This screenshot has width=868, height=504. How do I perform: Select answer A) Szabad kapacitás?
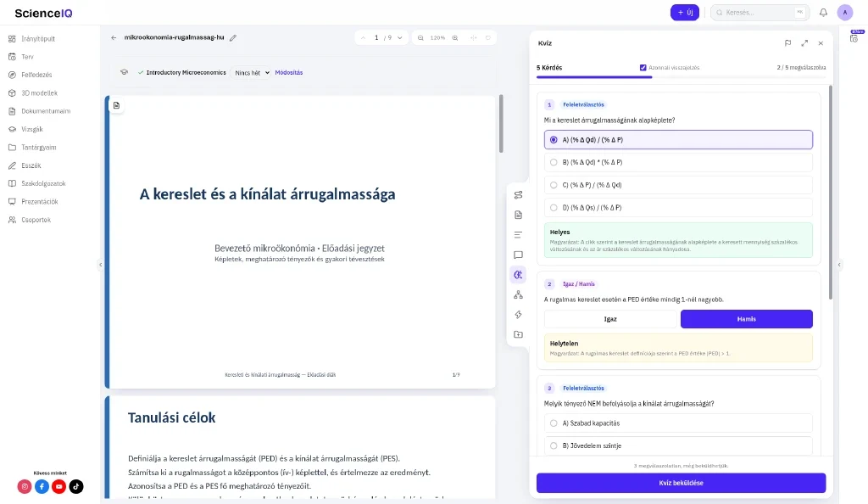(678, 423)
